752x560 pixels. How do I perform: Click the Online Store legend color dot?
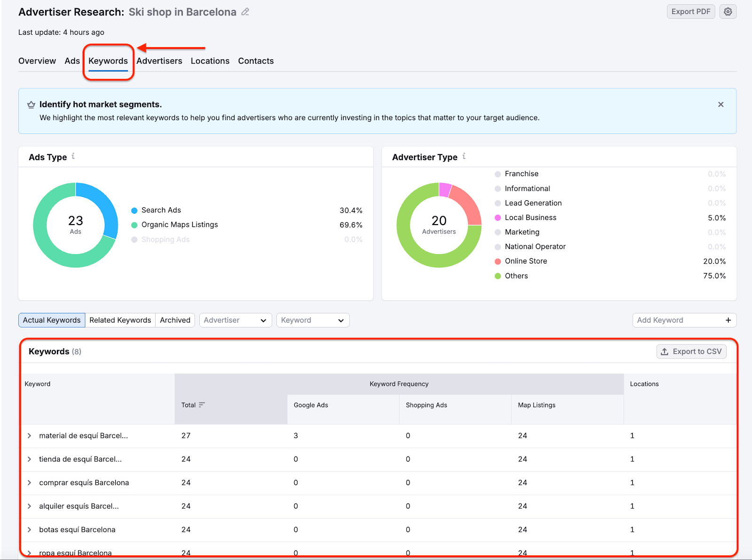coord(497,261)
